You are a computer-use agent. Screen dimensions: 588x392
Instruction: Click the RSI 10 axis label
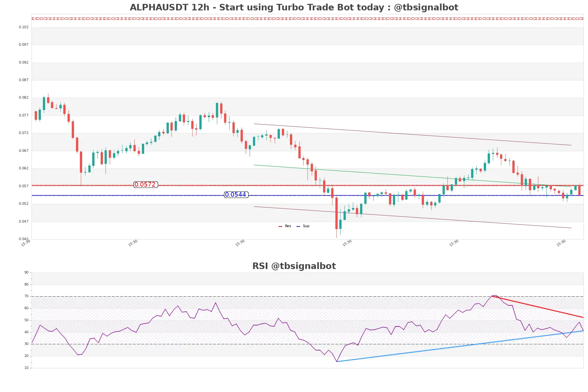(26, 368)
